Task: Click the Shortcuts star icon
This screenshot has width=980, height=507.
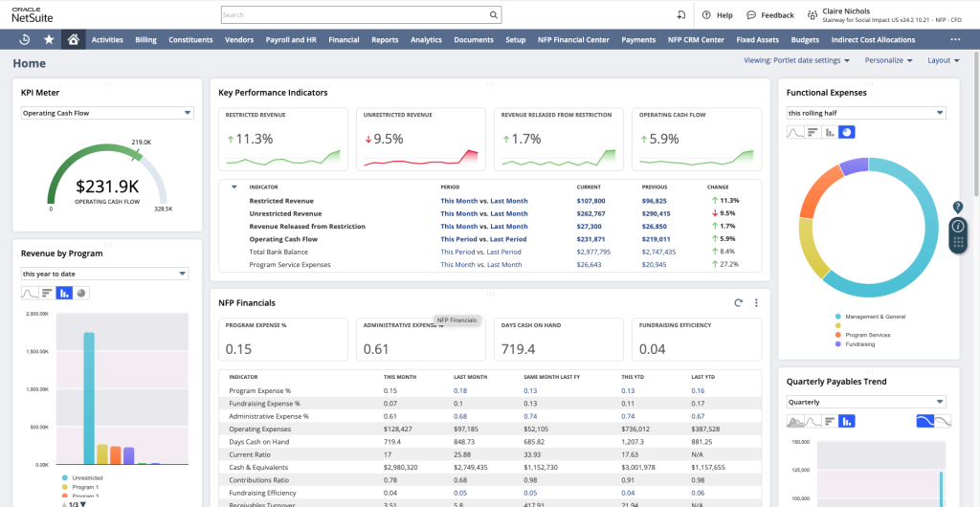Action: 49,40
